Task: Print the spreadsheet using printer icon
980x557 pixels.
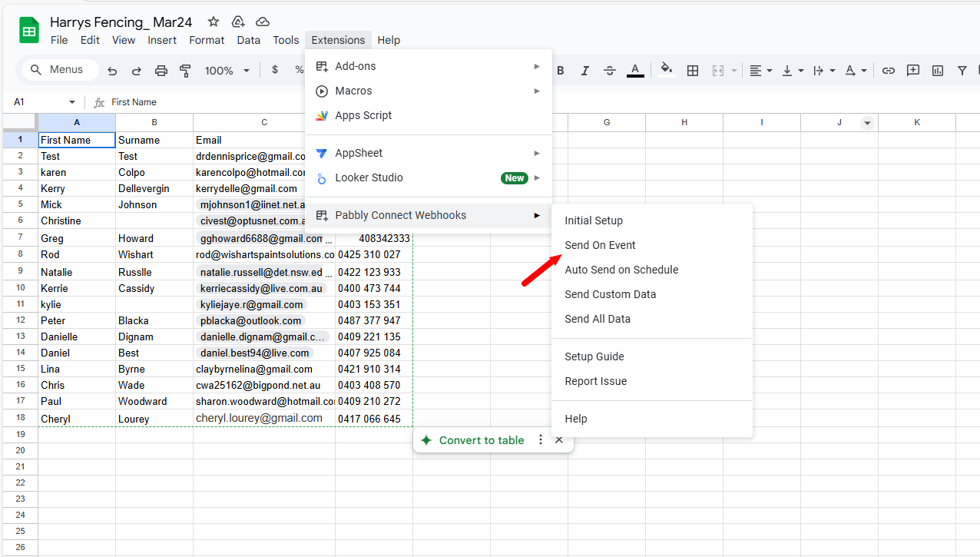Action: pos(161,71)
